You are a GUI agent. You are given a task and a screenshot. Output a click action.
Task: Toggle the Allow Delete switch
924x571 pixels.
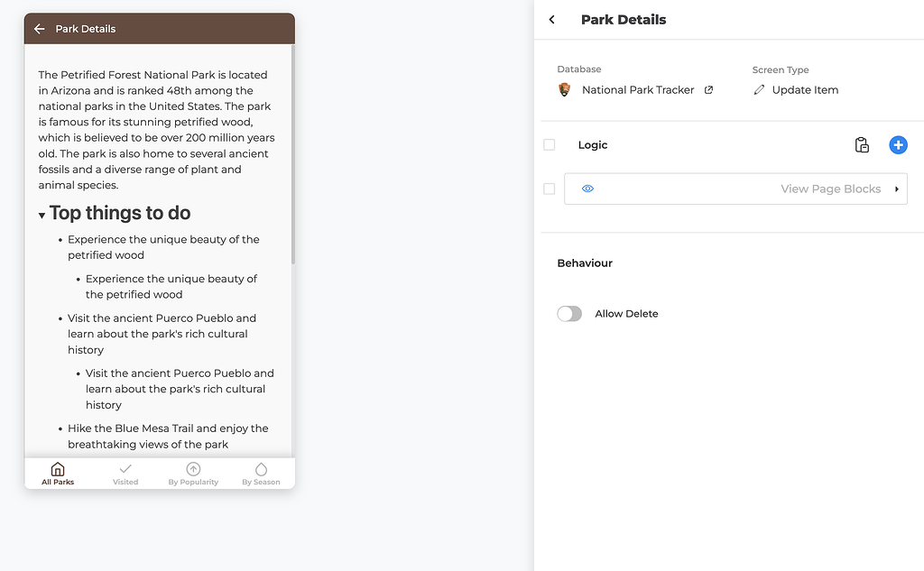coord(568,313)
